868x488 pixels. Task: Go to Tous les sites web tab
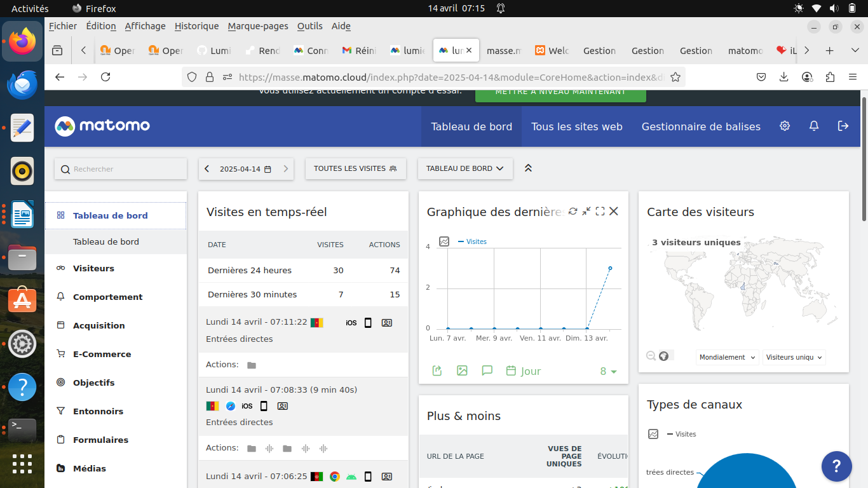[576, 126]
